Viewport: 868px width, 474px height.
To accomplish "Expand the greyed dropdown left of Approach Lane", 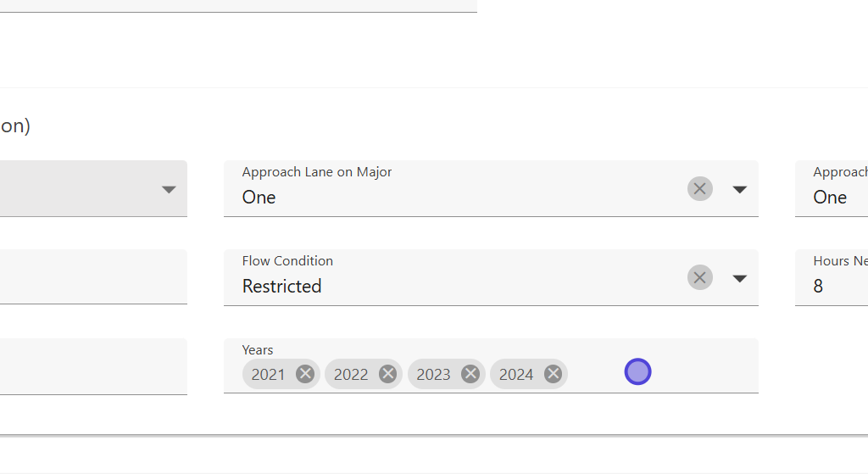I will click(168, 189).
